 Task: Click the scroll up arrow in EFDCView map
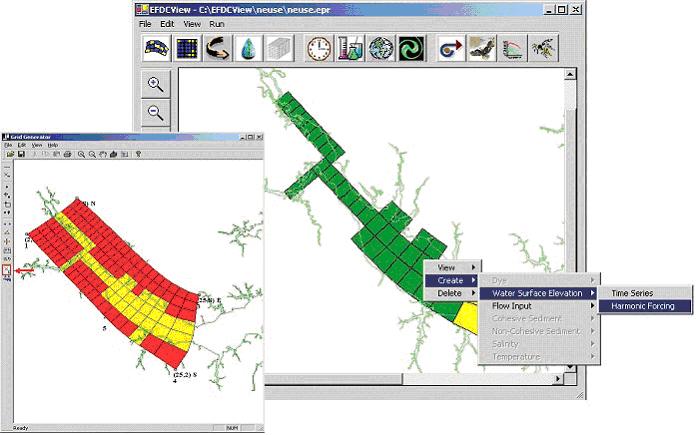pyautogui.click(x=570, y=74)
